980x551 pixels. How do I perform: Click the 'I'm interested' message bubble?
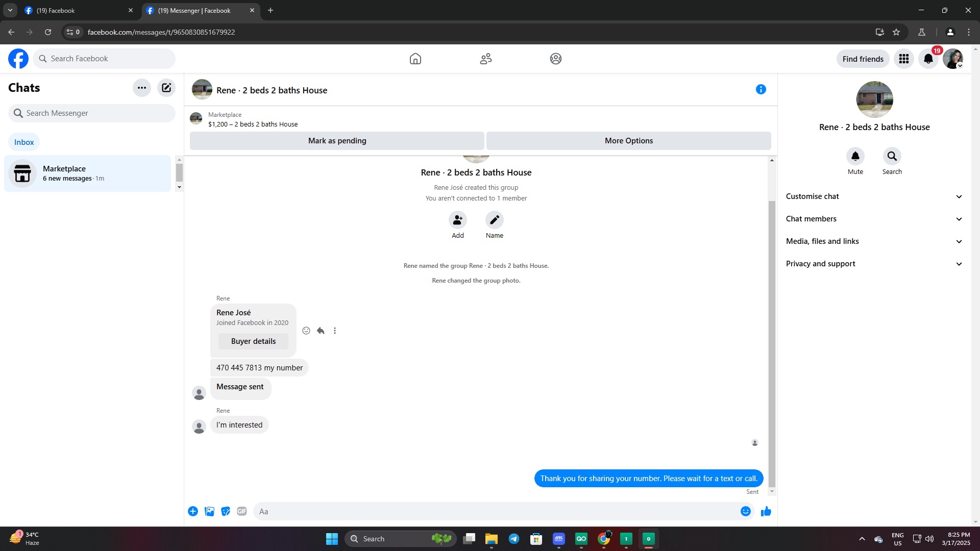(x=239, y=425)
